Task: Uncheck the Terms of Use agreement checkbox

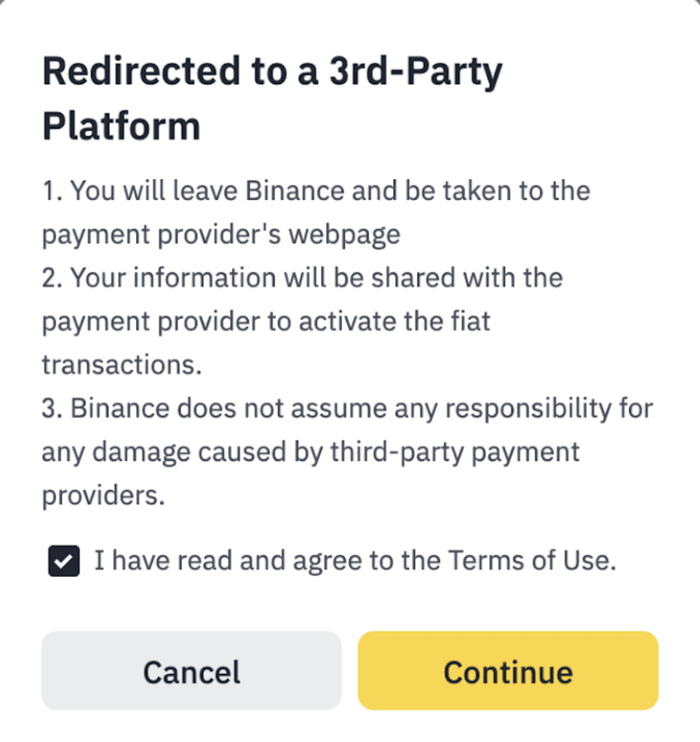Action: pos(64,561)
